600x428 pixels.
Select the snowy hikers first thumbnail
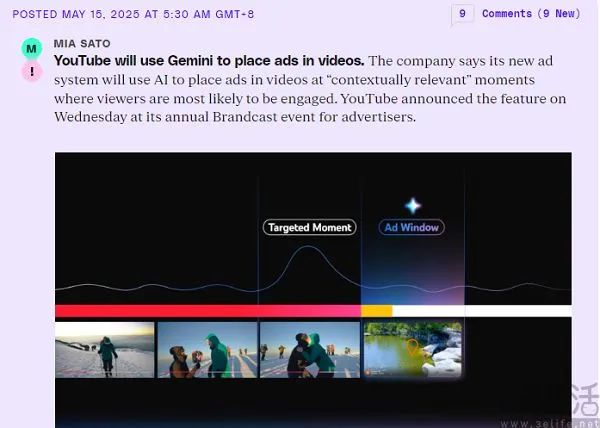pos(105,349)
